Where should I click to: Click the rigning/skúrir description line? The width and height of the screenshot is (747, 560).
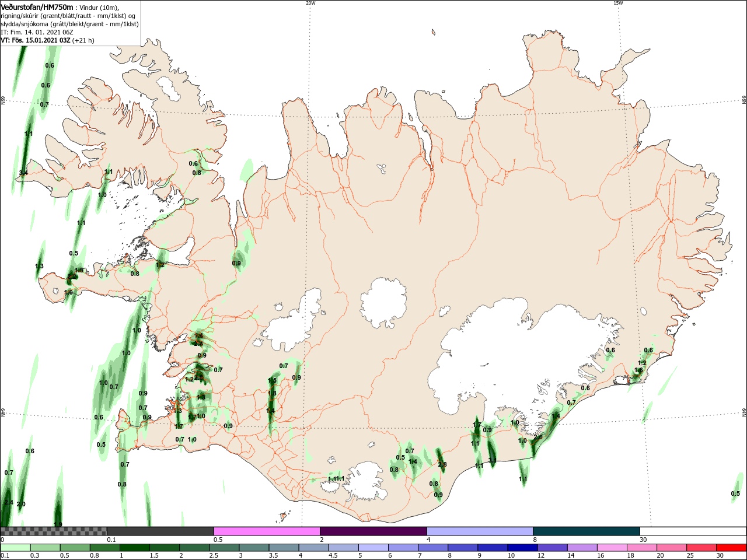click(68, 16)
